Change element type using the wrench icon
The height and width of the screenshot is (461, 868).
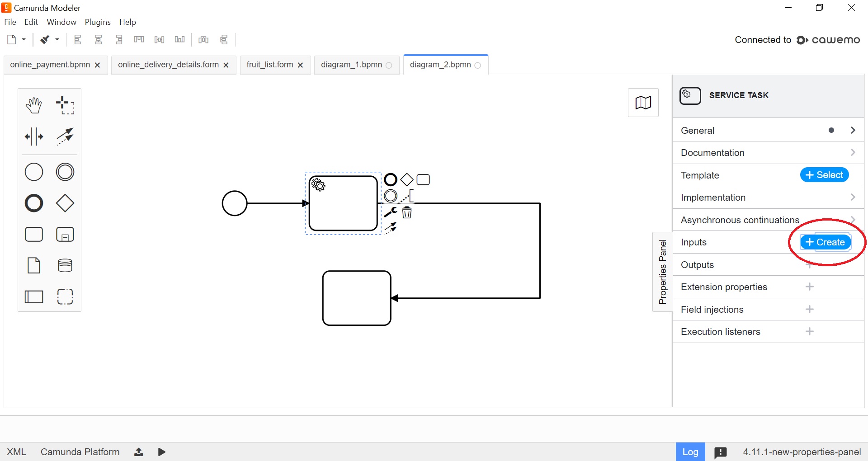coord(390,212)
